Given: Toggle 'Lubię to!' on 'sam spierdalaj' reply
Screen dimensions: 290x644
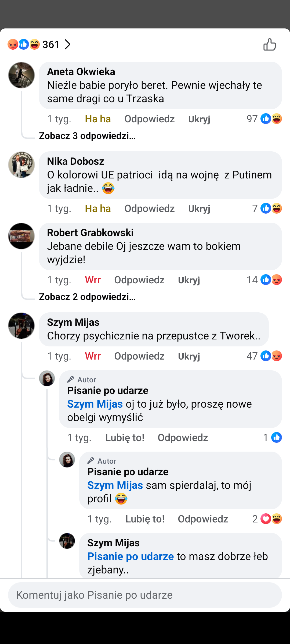Looking at the screenshot, I should pos(145,519).
